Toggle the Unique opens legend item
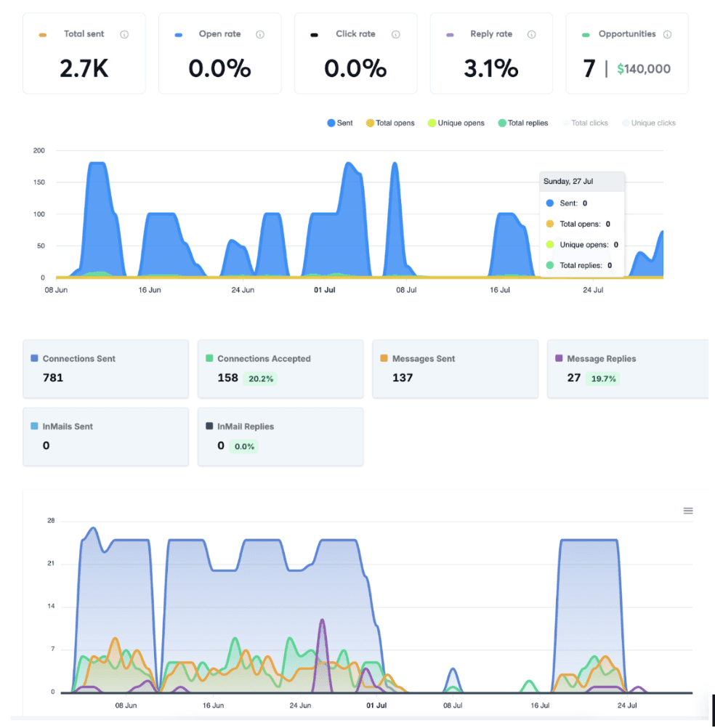This screenshot has height=728, width=715. 456,123
